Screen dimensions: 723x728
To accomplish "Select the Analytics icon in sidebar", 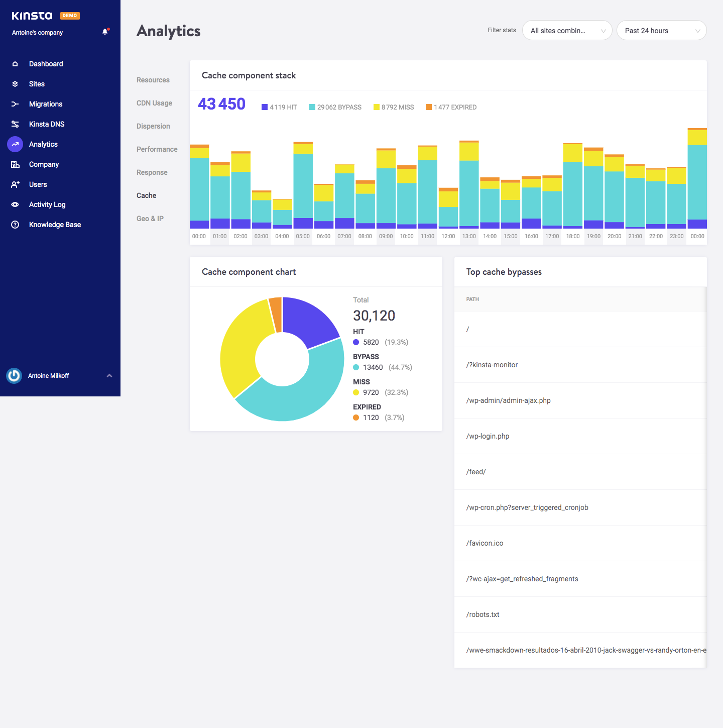I will [15, 144].
